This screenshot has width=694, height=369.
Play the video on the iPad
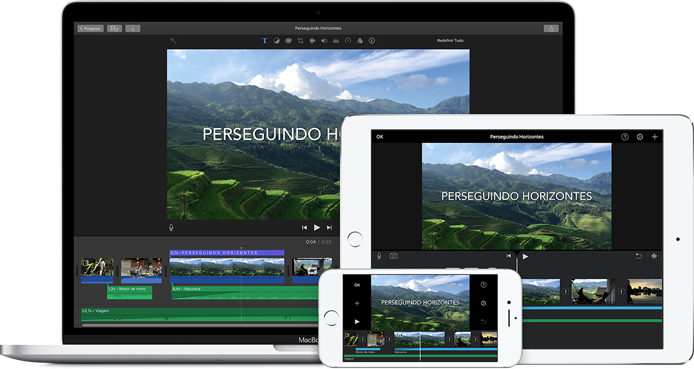525,256
